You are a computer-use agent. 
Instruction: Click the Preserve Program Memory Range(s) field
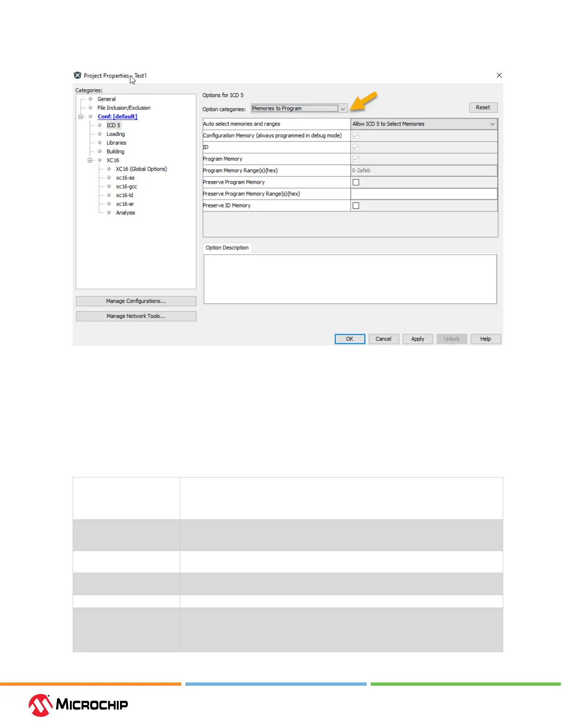coord(424,194)
